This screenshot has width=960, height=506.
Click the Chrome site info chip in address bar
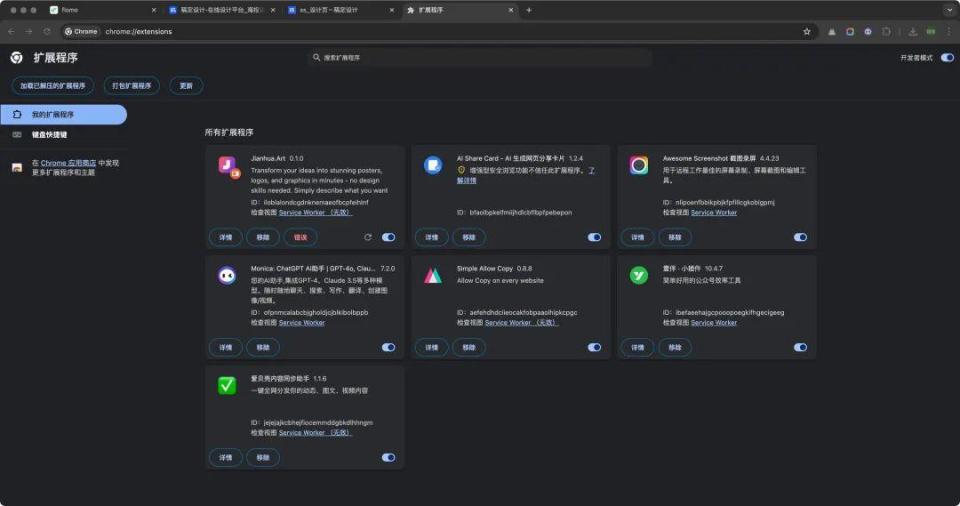pyautogui.click(x=81, y=31)
